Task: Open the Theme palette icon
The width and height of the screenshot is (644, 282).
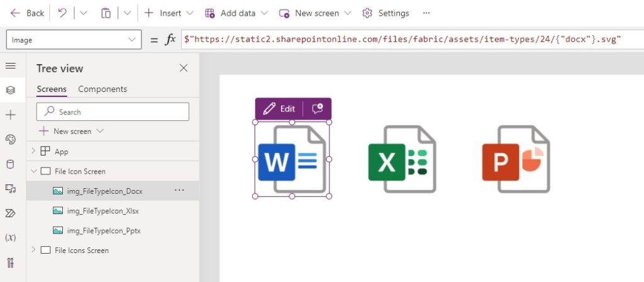Action: click(11, 140)
